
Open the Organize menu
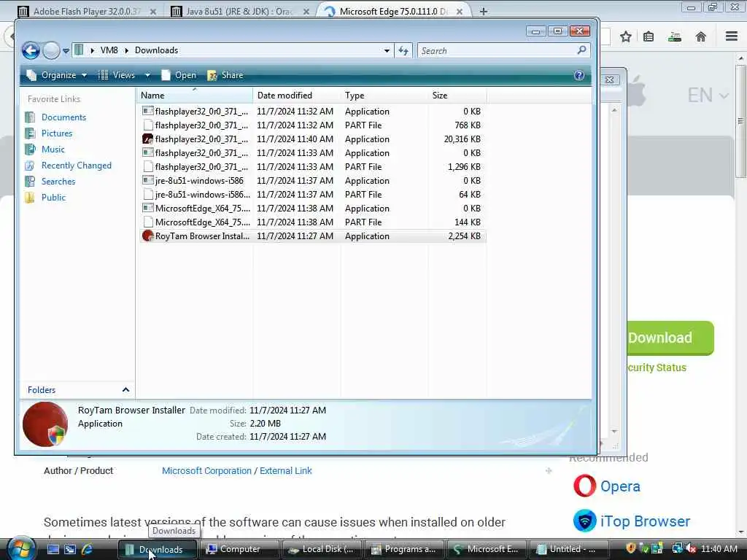coord(57,75)
